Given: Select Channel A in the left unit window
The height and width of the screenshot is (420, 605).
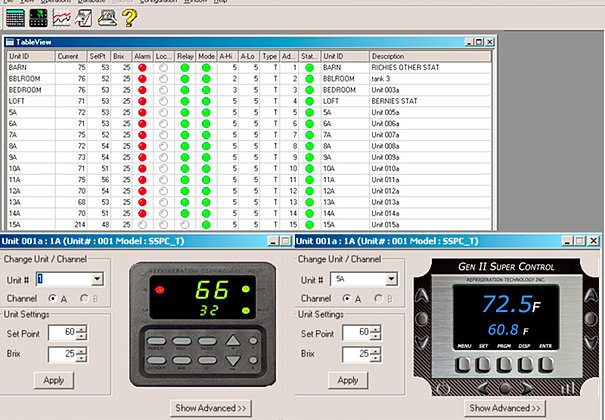Looking at the screenshot, I should click(x=52, y=299).
